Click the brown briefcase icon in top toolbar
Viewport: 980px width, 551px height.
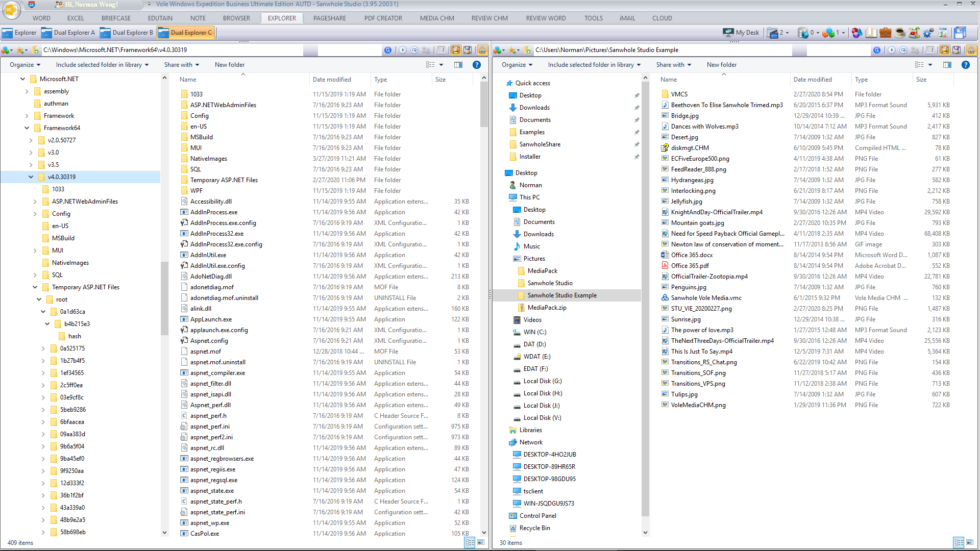coord(886,33)
